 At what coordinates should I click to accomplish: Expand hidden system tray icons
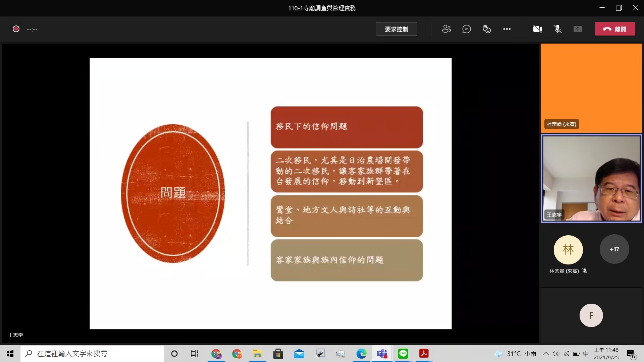click(546, 354)
